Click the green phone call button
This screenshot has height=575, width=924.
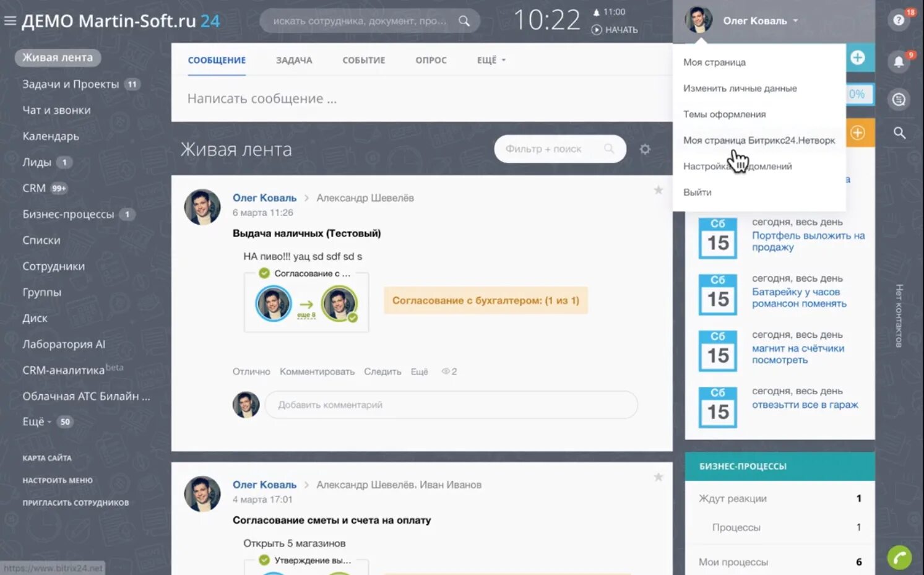click(899, 557)
